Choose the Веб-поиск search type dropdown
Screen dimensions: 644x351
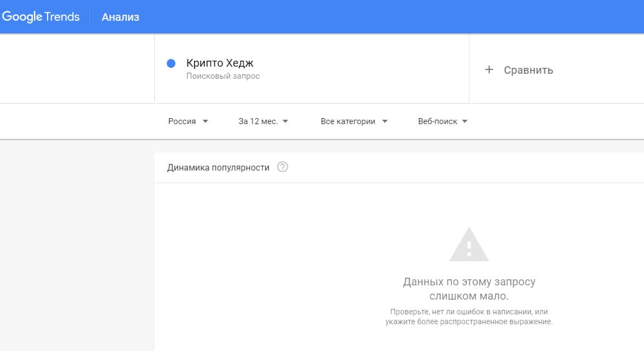click(438, 121)
